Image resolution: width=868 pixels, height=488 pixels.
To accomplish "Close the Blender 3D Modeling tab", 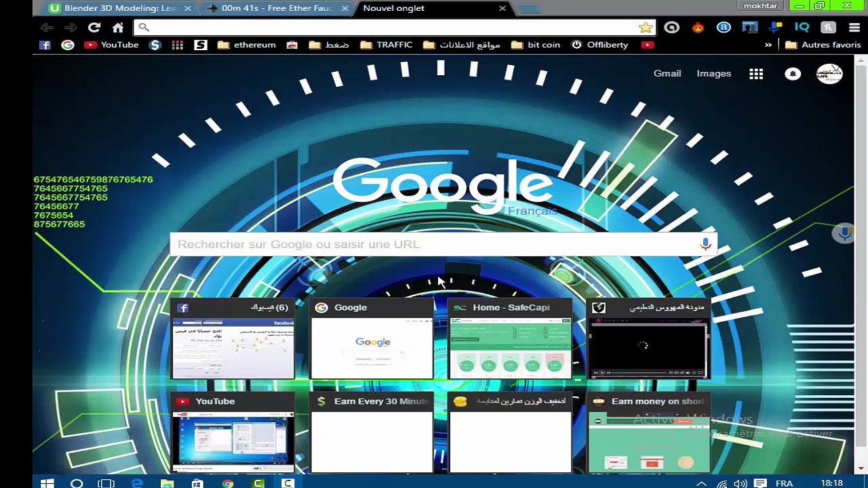I will point(188,8).
